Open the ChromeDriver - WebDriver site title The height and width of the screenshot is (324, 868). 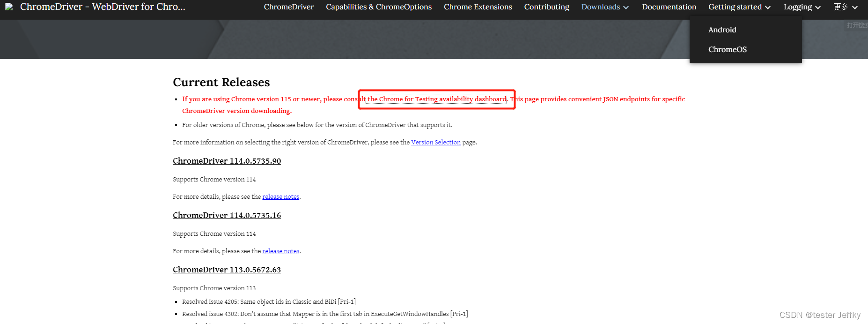click(x=103, y=7)
